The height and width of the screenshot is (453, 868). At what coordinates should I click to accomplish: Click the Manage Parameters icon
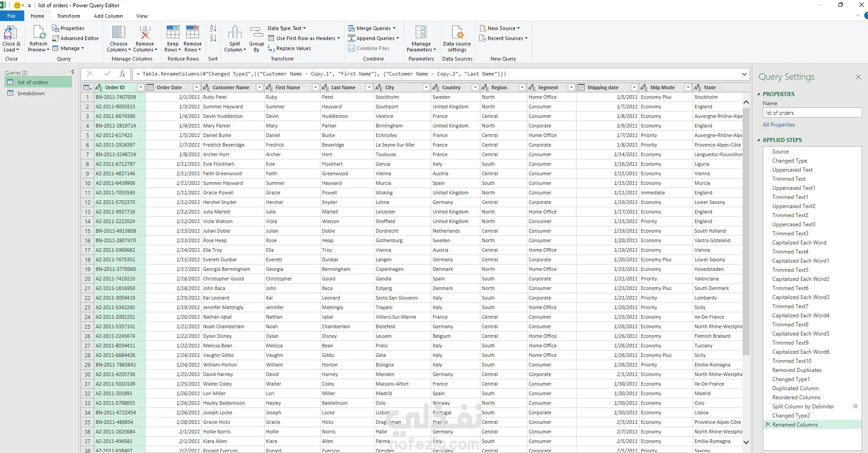tap(421, 33)
